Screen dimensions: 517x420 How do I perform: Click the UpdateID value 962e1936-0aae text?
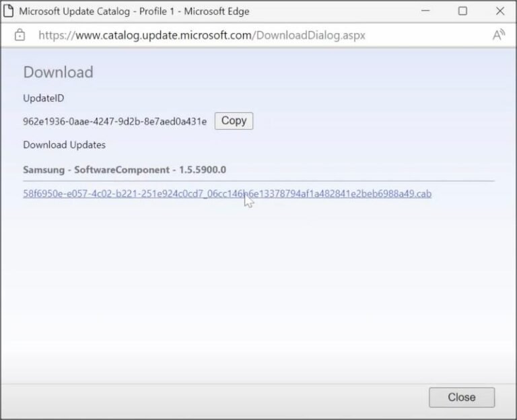click(x=115, y=121)
